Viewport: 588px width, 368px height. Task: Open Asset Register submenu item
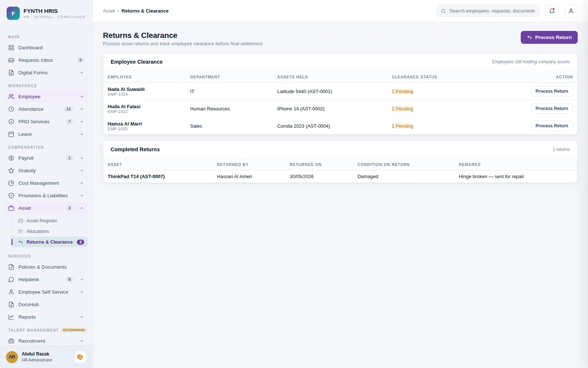coord(50,221)
